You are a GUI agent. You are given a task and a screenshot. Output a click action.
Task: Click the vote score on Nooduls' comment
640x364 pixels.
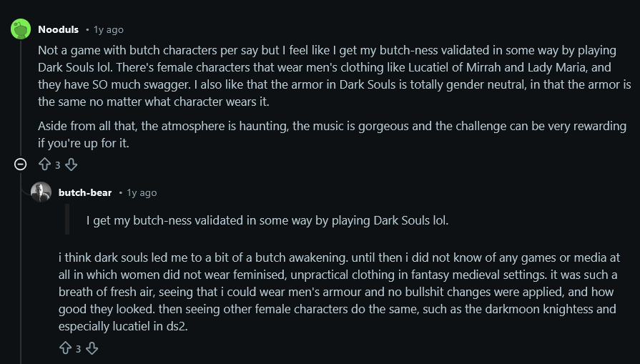pyautogui.click(x=58, y=165)
